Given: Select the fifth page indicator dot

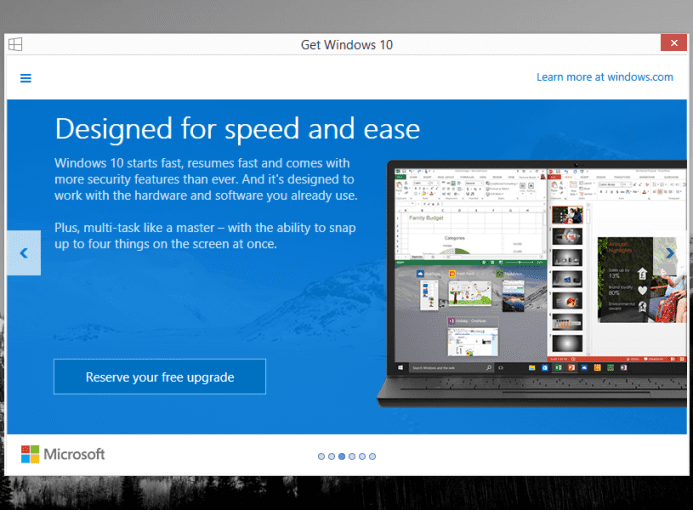Looking at the screenshot, I should (362, 457).
